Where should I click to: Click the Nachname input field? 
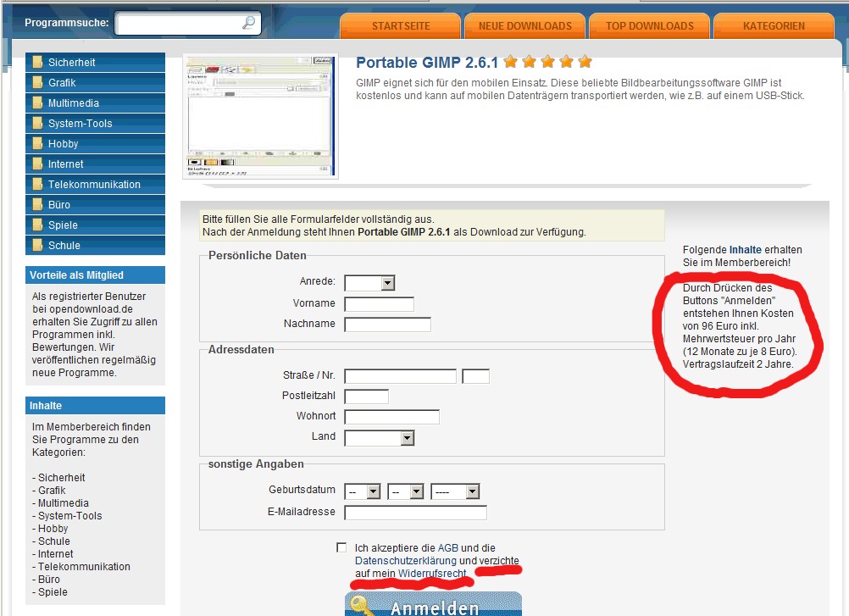coord(388,325)
